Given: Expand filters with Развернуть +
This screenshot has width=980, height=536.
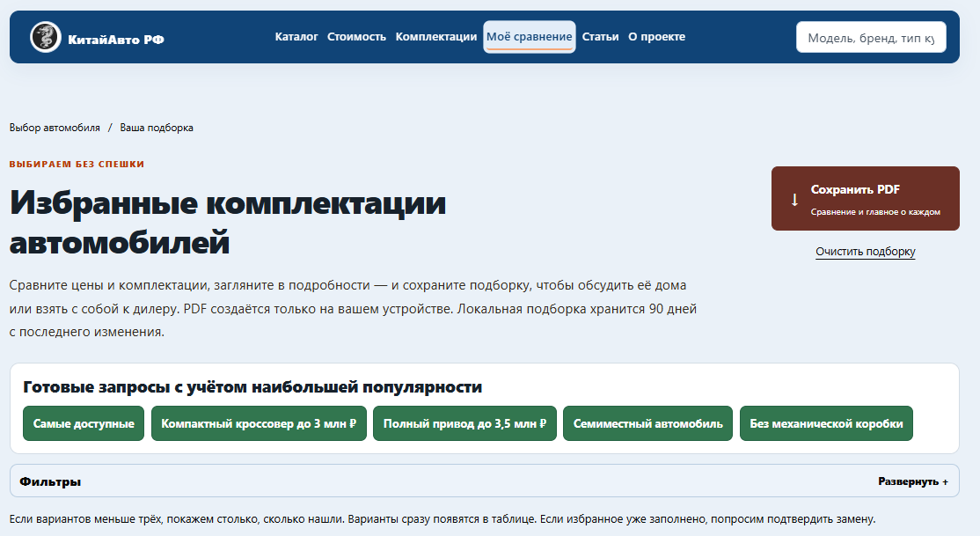Looking at the screenshot, I should [x=912, y=481].
